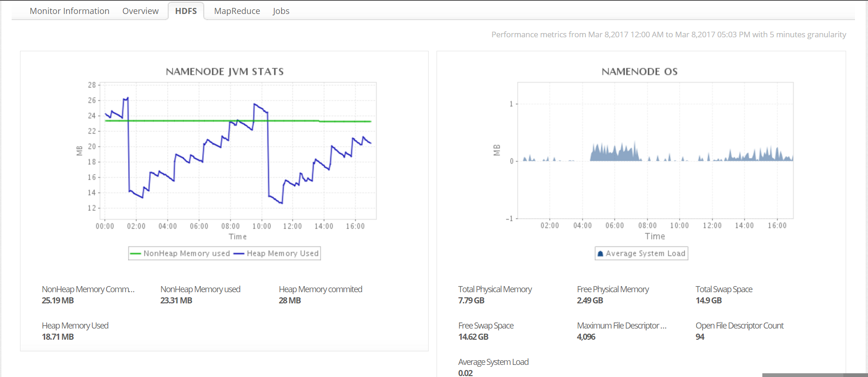Go to the MapReduce tab
This screenshot has height=377, width=868.
[x=237, y=11]
